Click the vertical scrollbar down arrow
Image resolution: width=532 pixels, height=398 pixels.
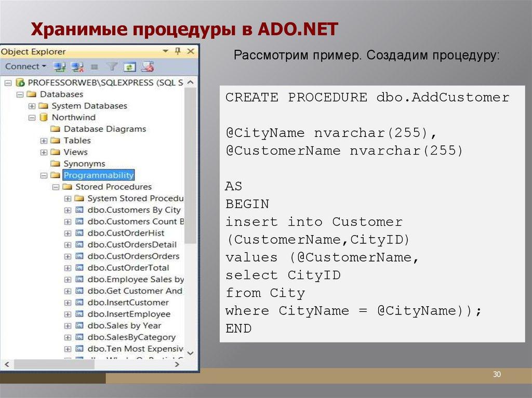pos(191,353)
